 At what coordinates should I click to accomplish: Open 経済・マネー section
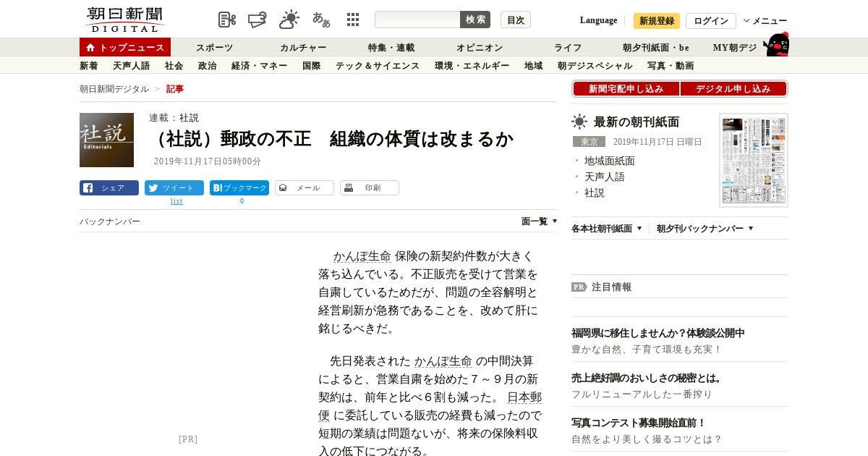[x=260, y=66]
